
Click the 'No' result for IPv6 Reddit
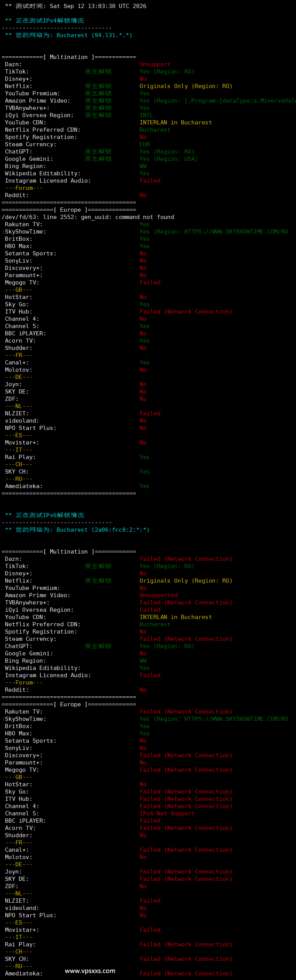(143, 690)
